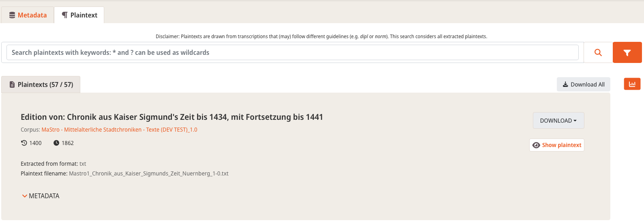
Task: Click the eye icon in Show plaintext
Action: point(536,145)
